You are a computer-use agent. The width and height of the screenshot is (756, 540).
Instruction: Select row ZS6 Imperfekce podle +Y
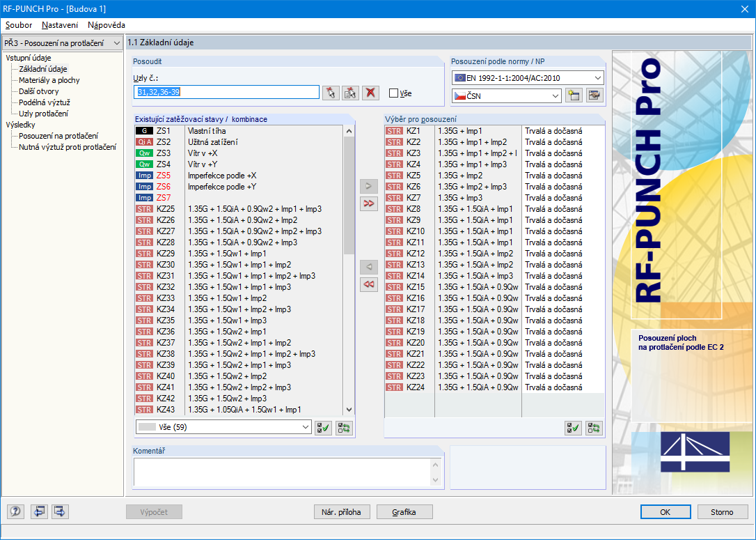pos(239,186)
